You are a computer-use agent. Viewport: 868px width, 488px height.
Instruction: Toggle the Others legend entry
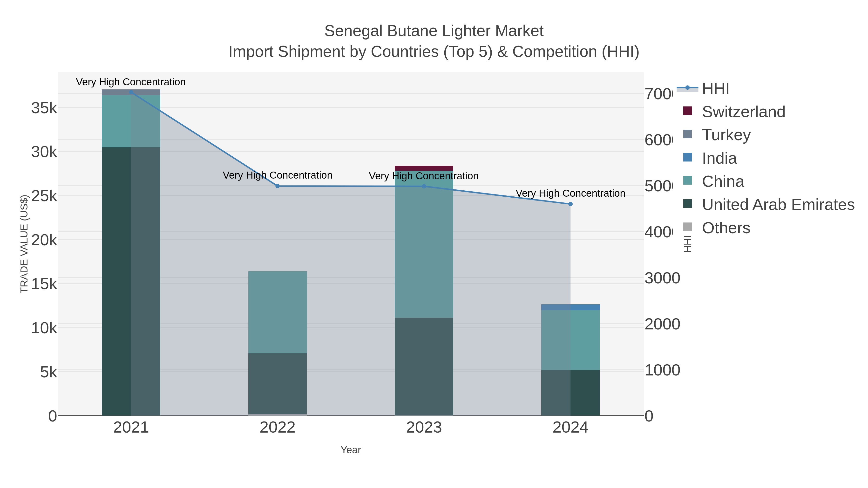click(x=717, y=228)
